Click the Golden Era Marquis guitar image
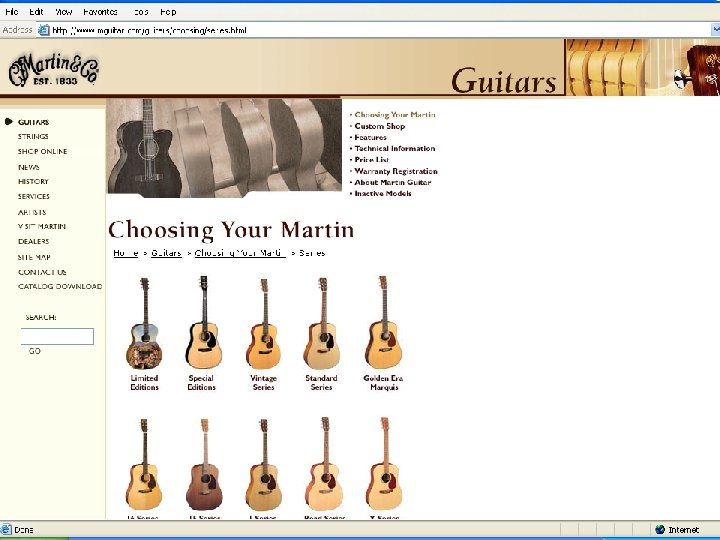This screenshot has width=720, height=540. click(x=383, y=322)
